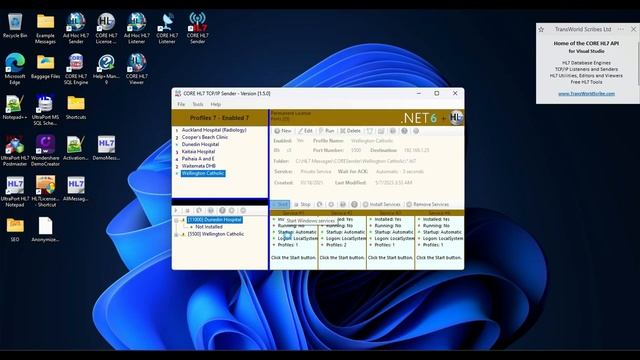Select Waitemata DHB profile
Screen dimensions: 640x360
[198, 166]
